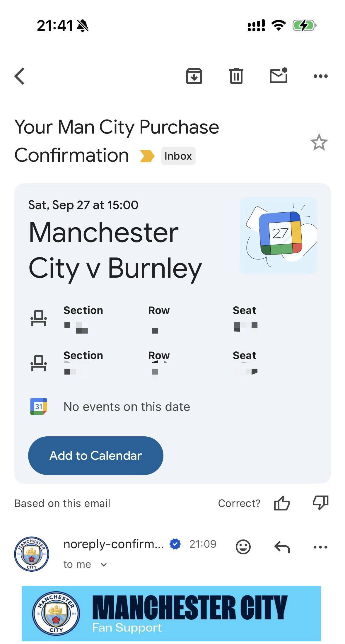Reply to the sender with arrow icon
This screenshot has height=644, width=345.
(x=282, y=547)
